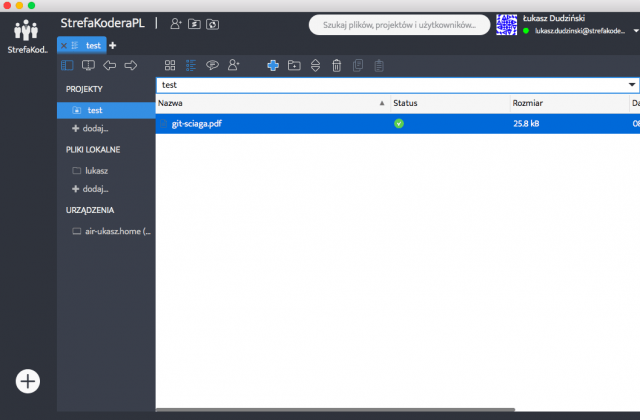Click the add user icon beside StrefaKoderaPL

(176, 23)
